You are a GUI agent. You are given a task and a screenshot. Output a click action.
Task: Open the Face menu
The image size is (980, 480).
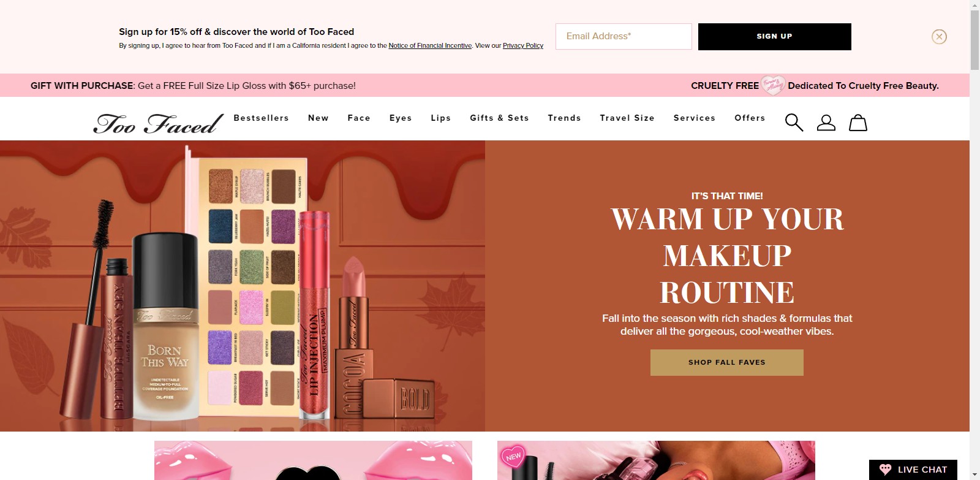click(x=359, y=118)
